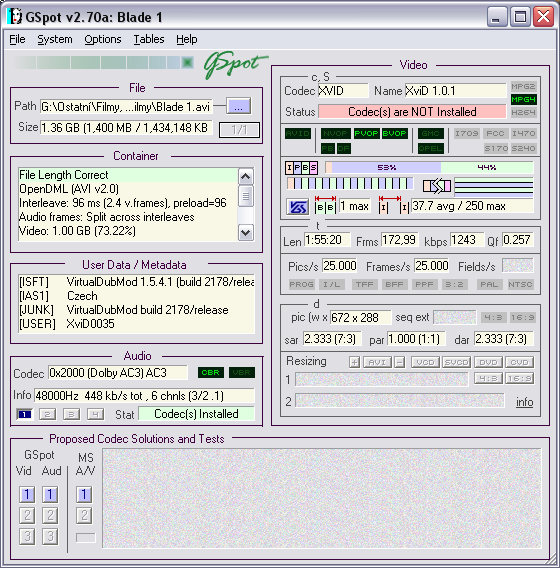Click the I-frame interval icon

[x=394, y=205]
